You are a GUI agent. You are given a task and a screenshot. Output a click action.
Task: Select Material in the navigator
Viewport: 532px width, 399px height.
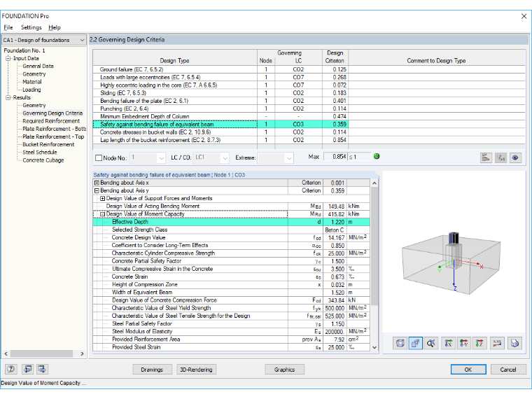pos(32,82)
